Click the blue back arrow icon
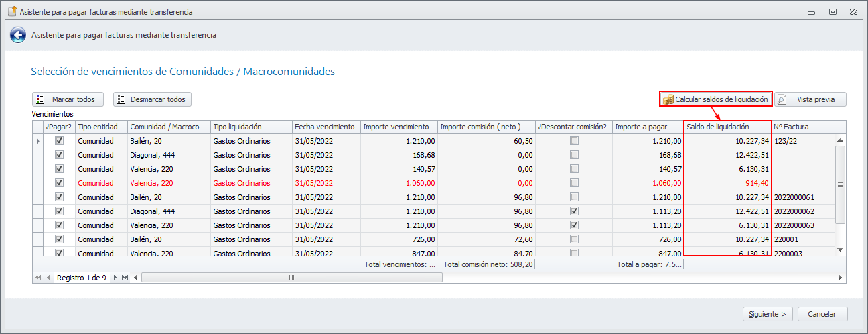The width and height of the screenshot is (868, 334). (x=18, y=35)
